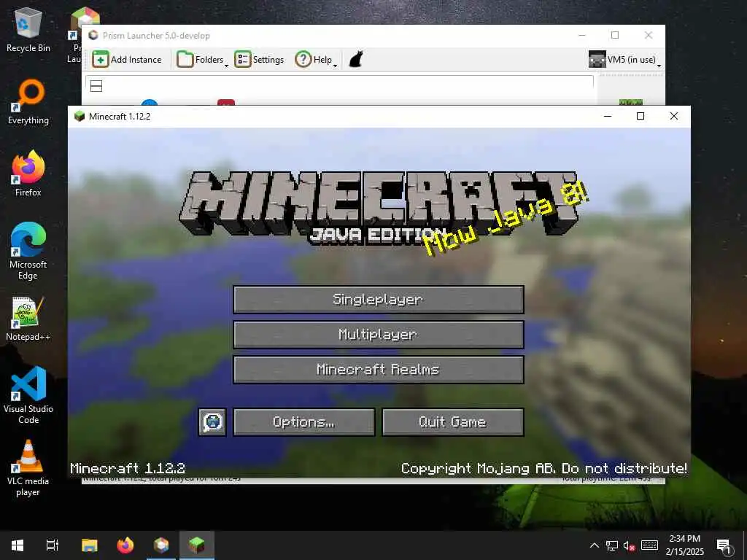This screenshot has width=747, height=560.
Task: Click the network icon in system tray
Action: 612,545
